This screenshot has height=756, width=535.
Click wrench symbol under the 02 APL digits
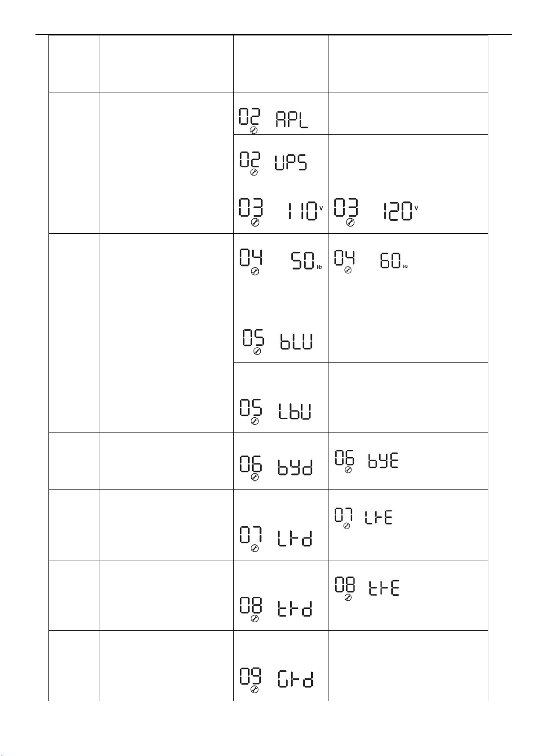(x=254, y=131)
